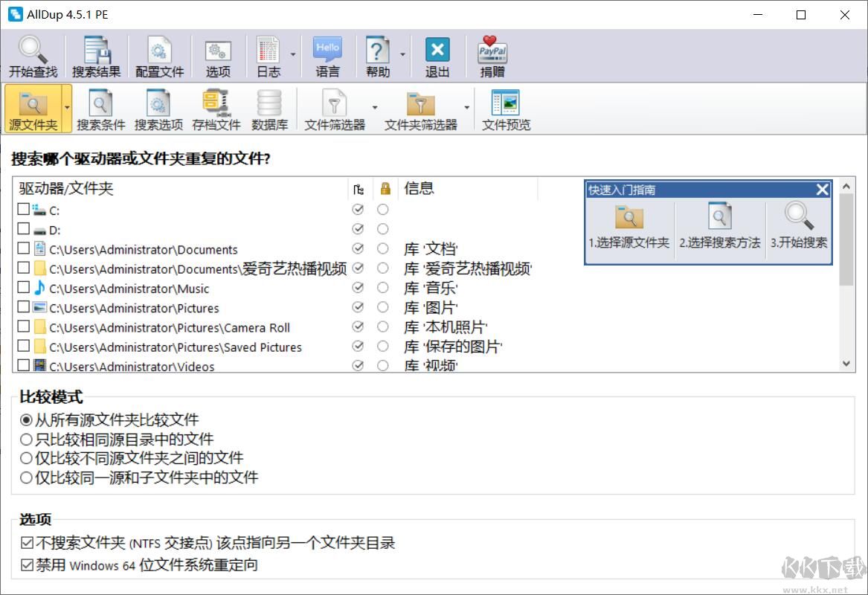Open the 存档文件 archive files panel
This screenshot has width=868, height=595.
(x=215, y=104)
